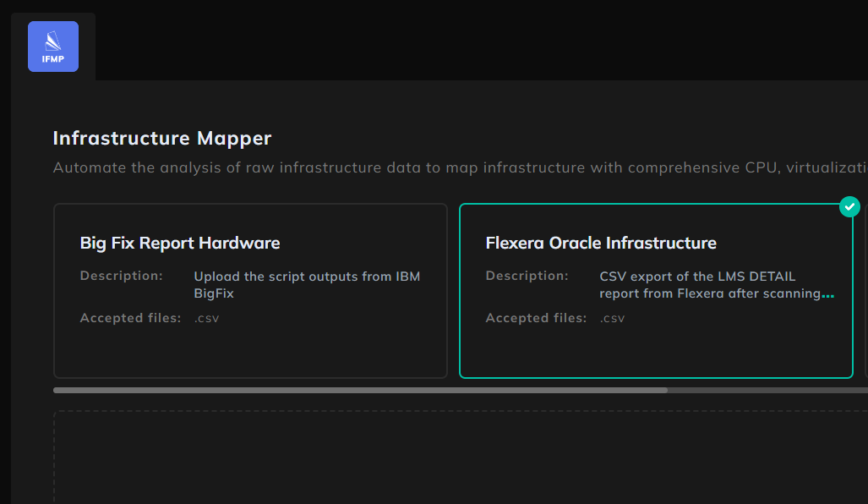The height and width of the screenshot is (504, 868).
Task: Click the subtitle about automating infrastructure analysis
Action: [460, 167]
